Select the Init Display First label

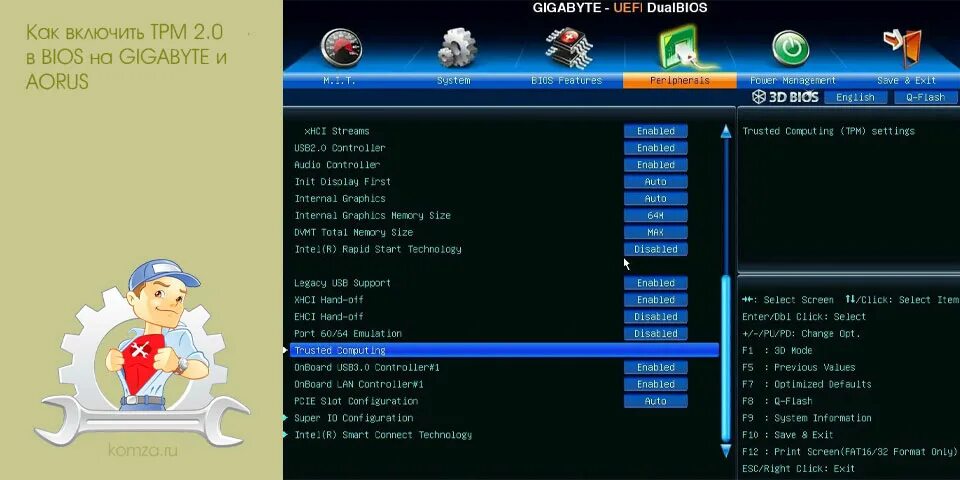(342, 182)
